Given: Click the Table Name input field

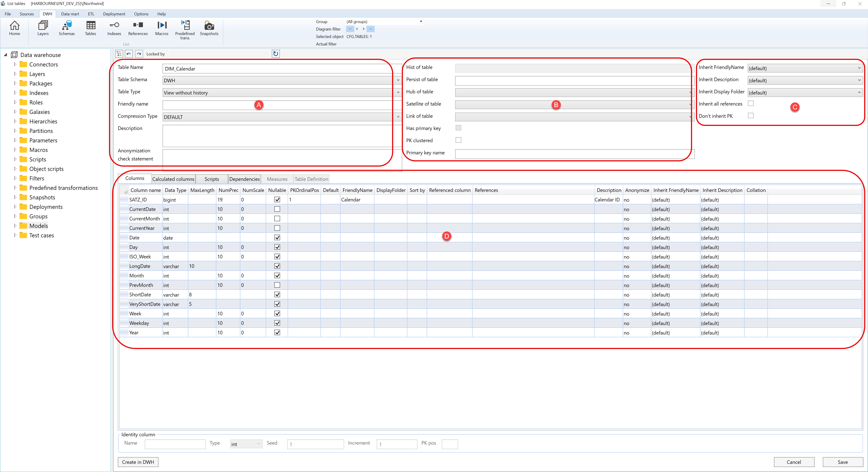Looking at the screenshot, I should coord(282,69).
